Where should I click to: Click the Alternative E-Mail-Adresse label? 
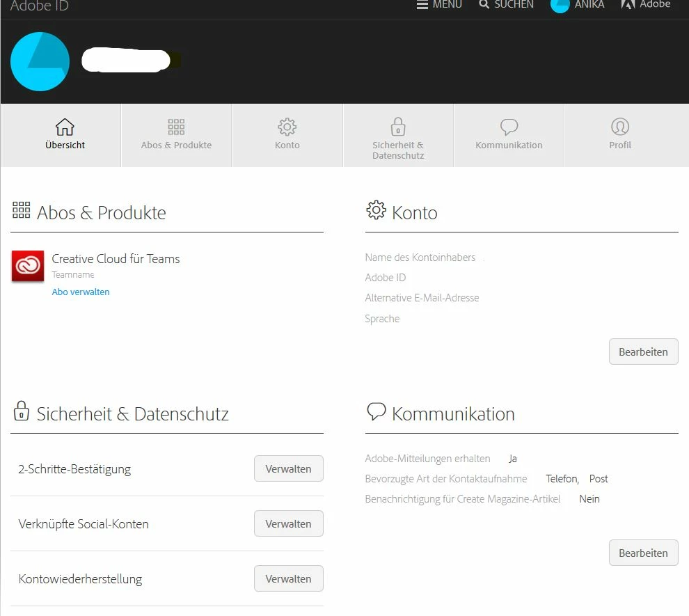(422, 298)
